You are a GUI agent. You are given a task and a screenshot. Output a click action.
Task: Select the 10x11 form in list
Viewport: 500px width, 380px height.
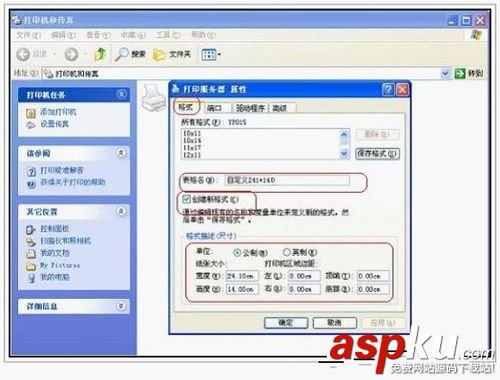[x=192, y=133]
